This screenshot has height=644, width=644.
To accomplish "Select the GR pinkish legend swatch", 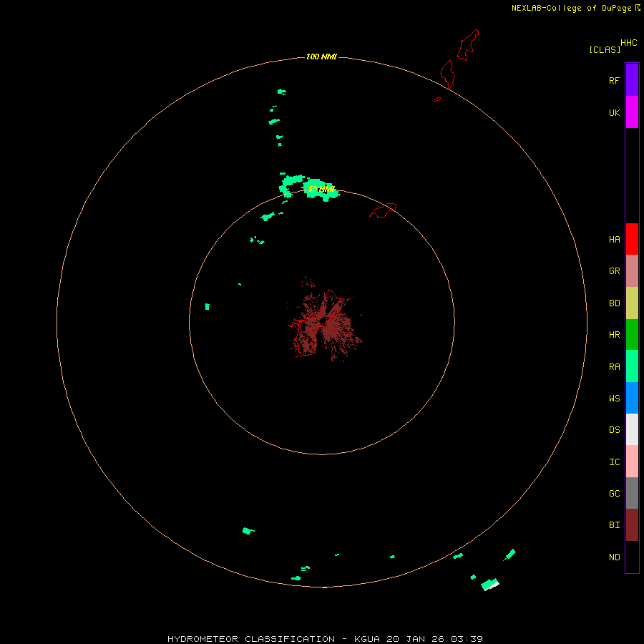I will [632, 271].
